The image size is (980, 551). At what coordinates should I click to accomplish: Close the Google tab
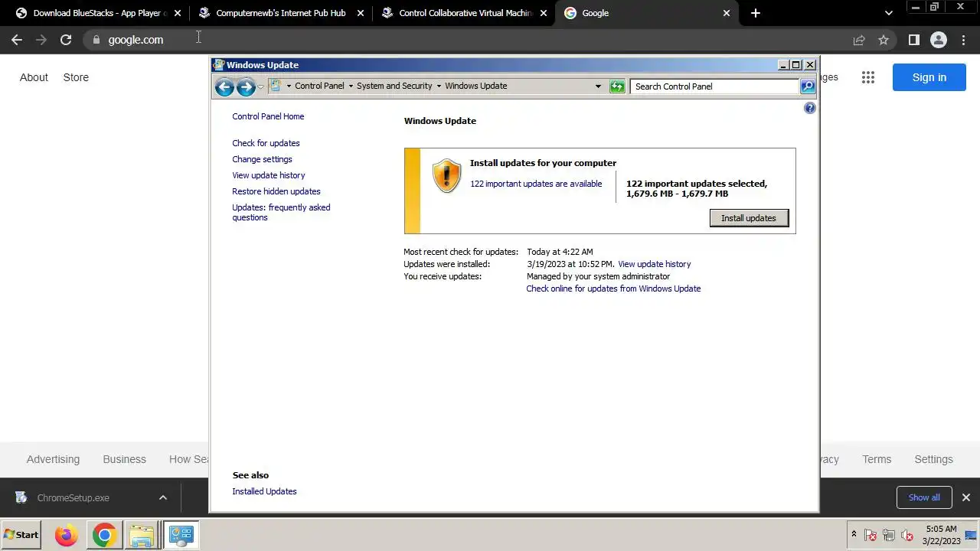(727, 13)
